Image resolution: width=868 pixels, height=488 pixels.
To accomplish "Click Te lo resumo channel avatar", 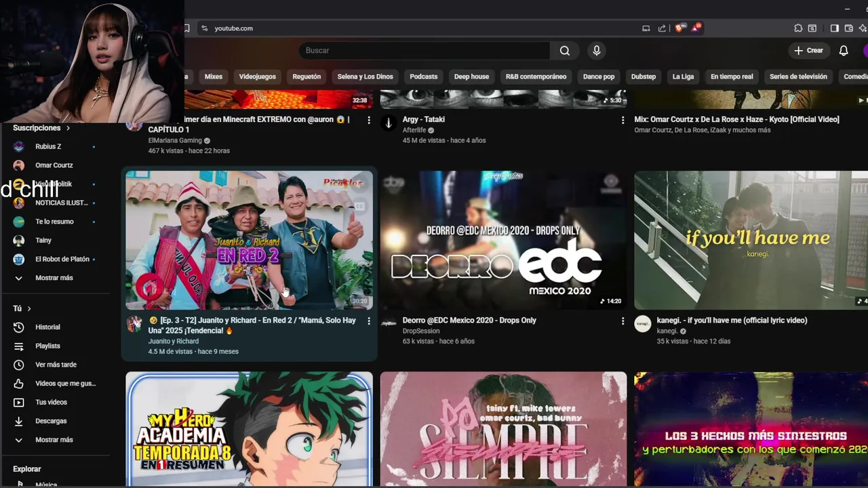I will pyautogui.click(x=19, y=222).
